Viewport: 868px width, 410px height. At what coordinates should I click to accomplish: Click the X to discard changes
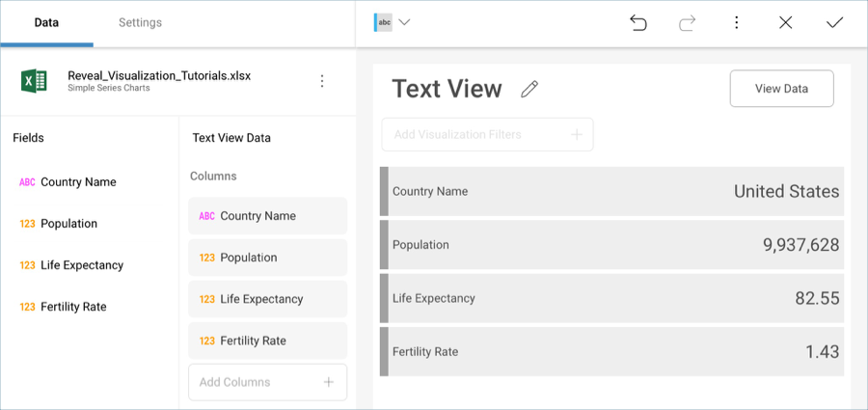click(785, 22)
